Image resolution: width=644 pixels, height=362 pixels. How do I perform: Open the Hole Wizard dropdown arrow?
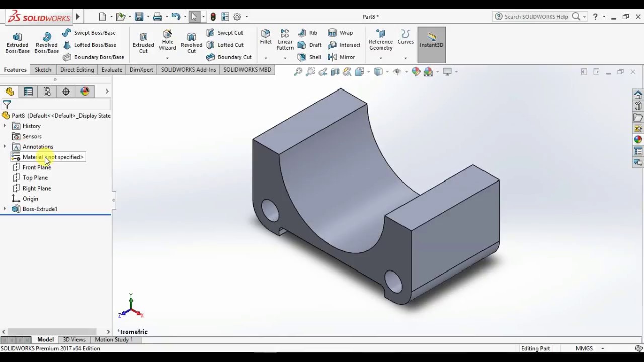tap(168, 58)
